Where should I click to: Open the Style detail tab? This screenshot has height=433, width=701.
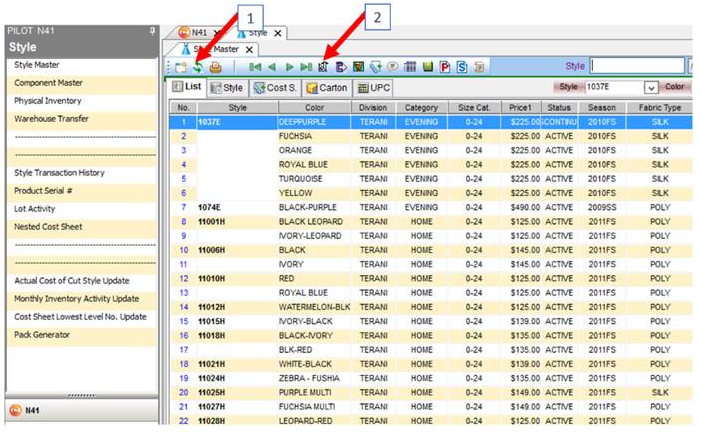[227, 88]
